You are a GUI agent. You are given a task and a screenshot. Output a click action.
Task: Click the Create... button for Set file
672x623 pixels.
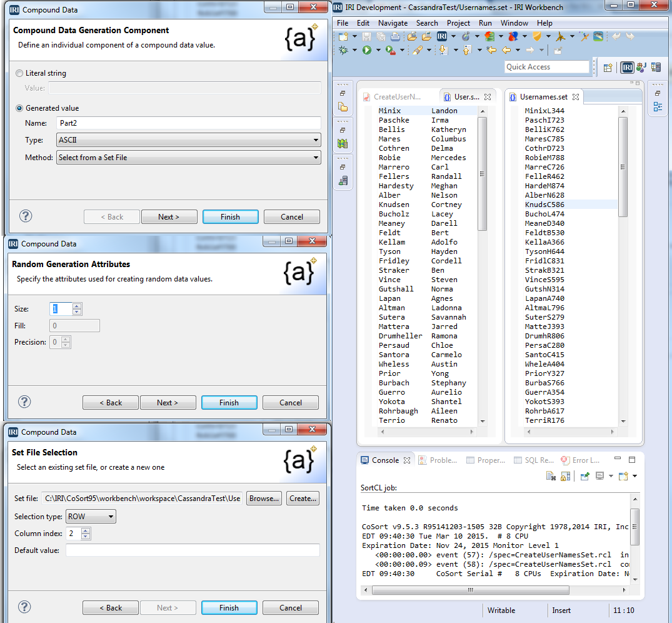click(303, 499)
